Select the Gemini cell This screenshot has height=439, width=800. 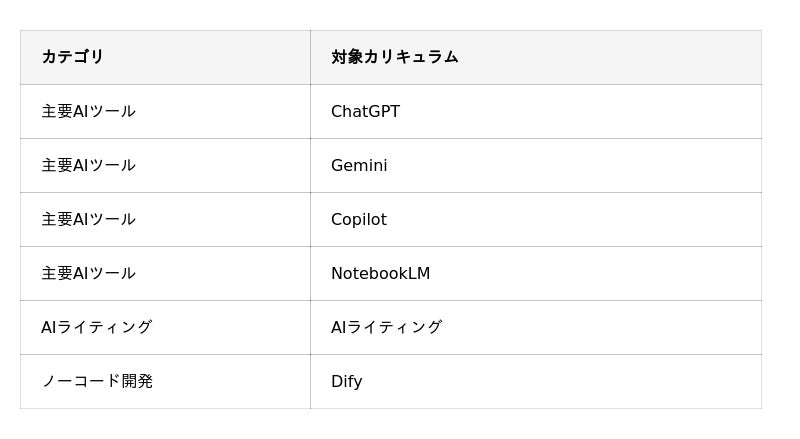359,166
